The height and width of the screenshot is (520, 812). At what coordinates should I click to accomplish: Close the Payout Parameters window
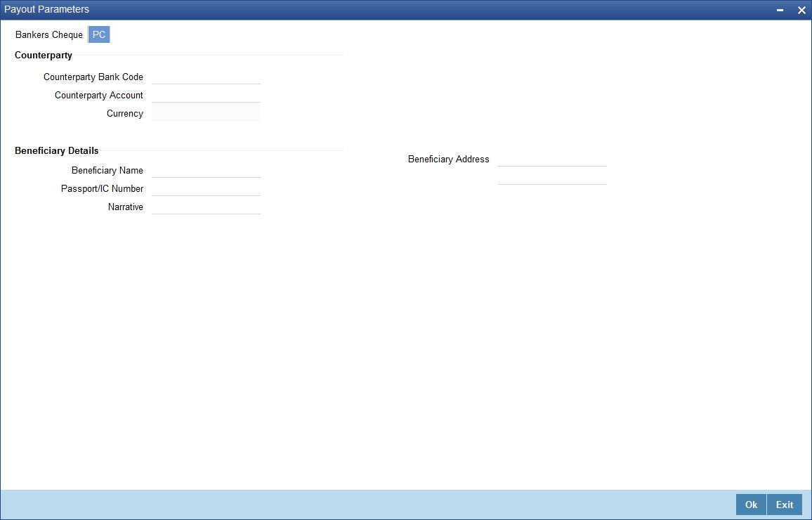pos(801,10)
